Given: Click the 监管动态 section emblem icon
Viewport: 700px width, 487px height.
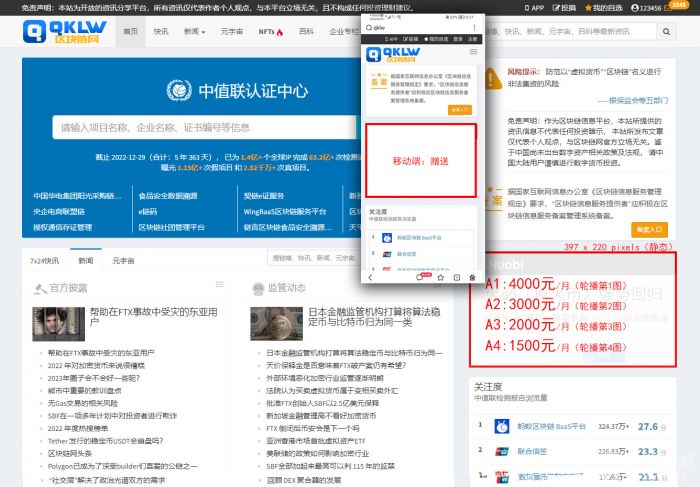Looking at the screenshot, I should click(x=258, y=289).
